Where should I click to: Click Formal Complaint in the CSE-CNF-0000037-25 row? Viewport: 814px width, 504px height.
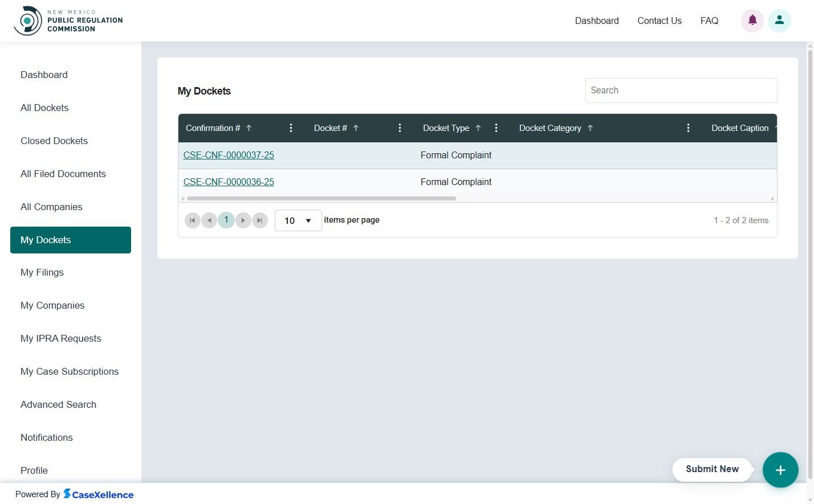(456, 155)
